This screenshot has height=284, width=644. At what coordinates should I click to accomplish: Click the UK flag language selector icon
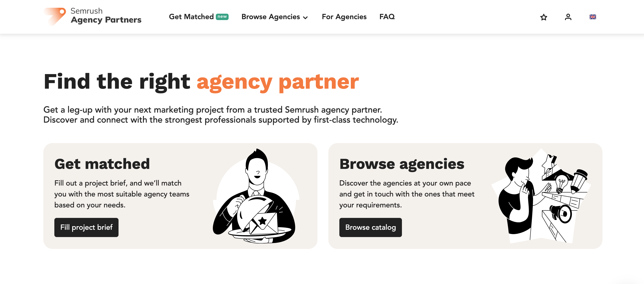click(593, 17)
